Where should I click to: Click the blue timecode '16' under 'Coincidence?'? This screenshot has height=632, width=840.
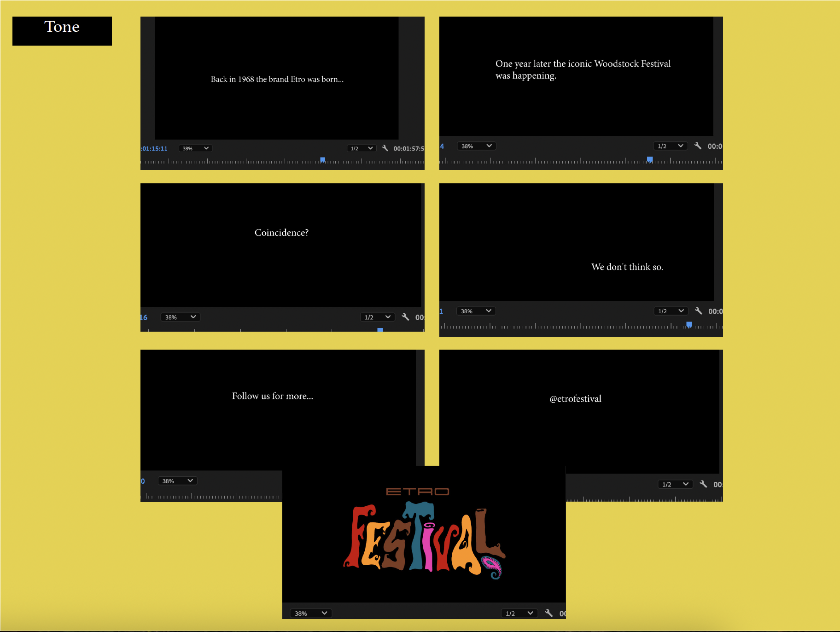[x=144, y=317]
